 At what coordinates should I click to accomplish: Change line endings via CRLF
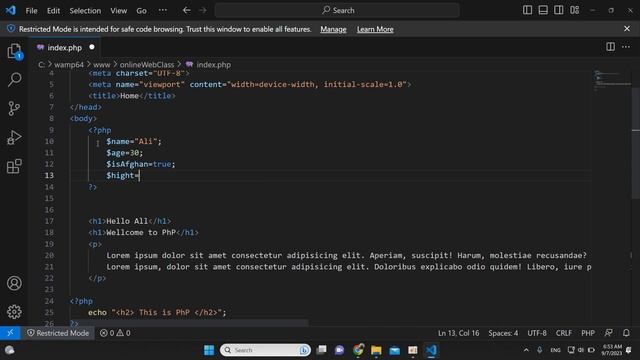coord(564,333)
